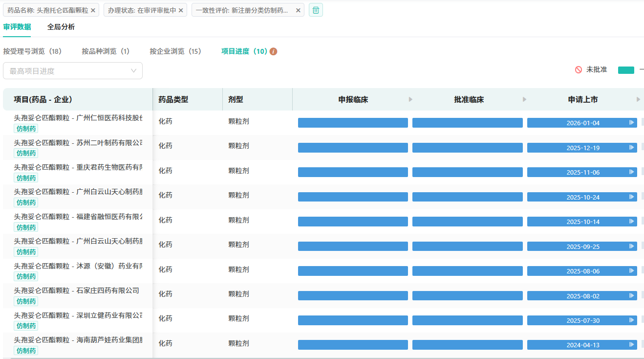Click the arrow after 批准临床 header
This screenshot has width=644, height=359.
[x=525, y=99]
